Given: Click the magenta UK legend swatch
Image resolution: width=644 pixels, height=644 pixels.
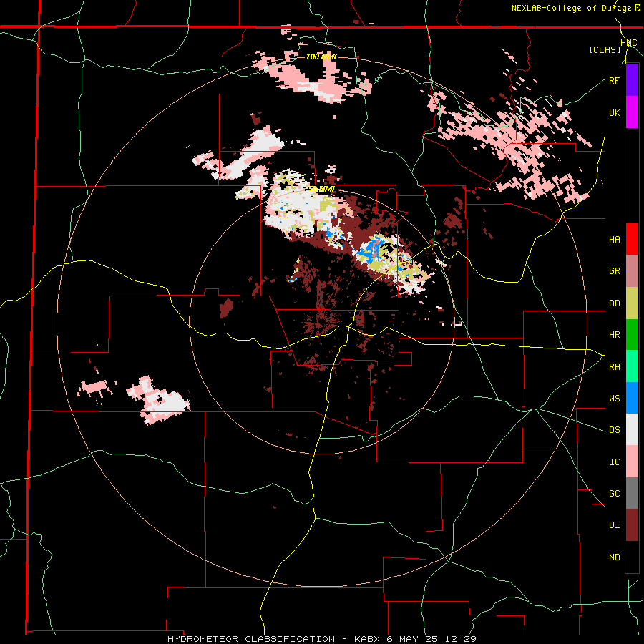Looking at the screenshot, I should [632, 112].
